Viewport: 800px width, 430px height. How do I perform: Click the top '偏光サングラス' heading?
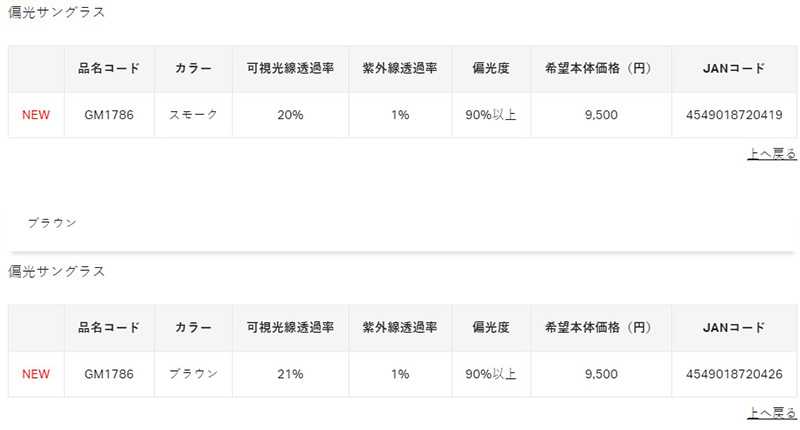pyautogui.click(x=56, y=12)
